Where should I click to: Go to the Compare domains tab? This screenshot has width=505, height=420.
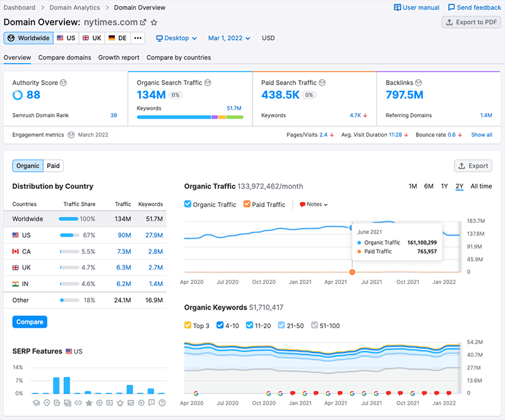(64, 57)
